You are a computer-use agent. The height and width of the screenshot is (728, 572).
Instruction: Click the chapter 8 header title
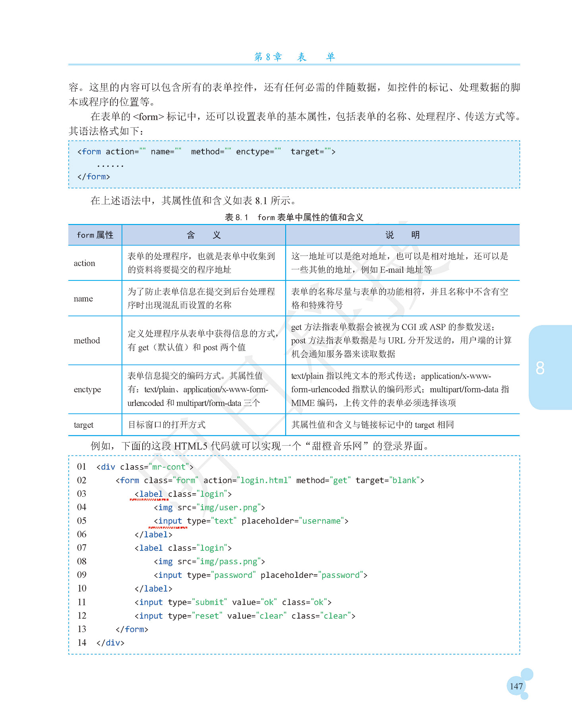(294, 57)
